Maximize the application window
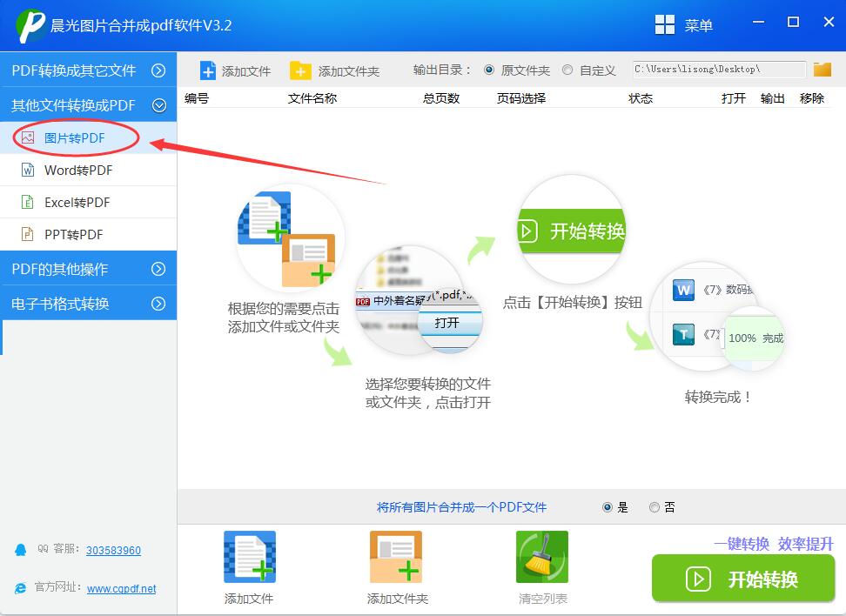 tap(793, 22)
